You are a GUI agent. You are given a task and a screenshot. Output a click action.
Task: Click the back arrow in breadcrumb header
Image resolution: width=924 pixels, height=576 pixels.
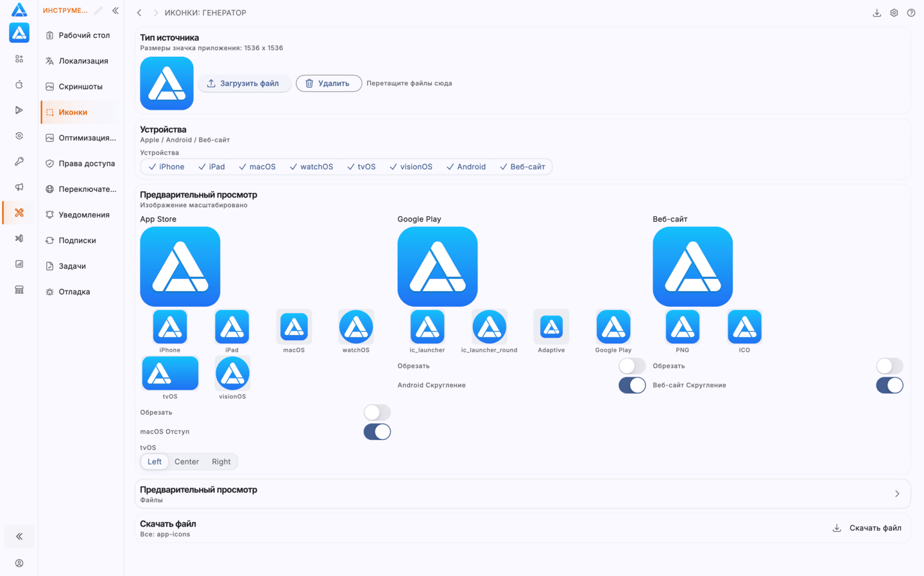pos(139,13)
